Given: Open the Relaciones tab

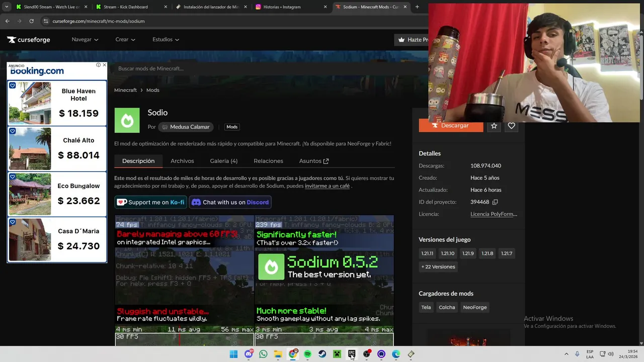Looking at the screenshot, I should pos(268,161).
